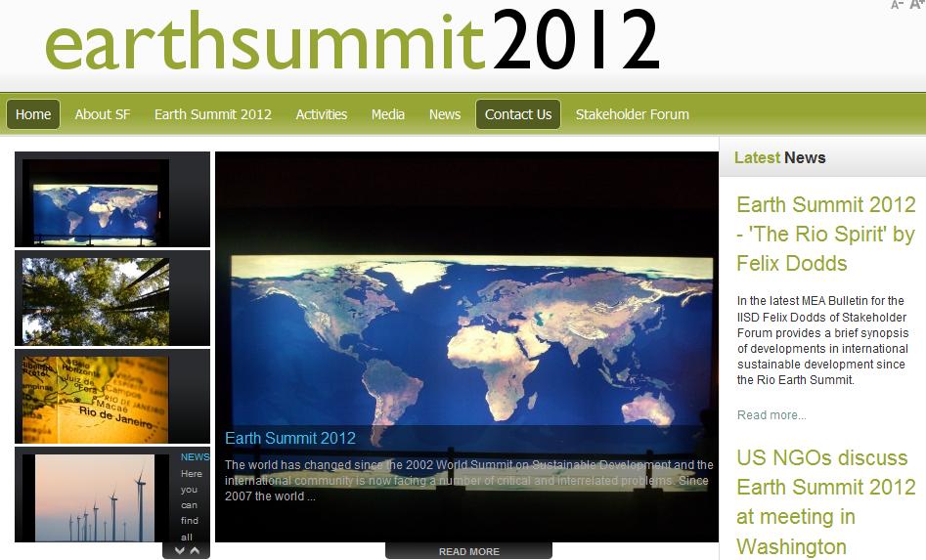Click the slide description about 2002 World Summit

pos(469,480)
